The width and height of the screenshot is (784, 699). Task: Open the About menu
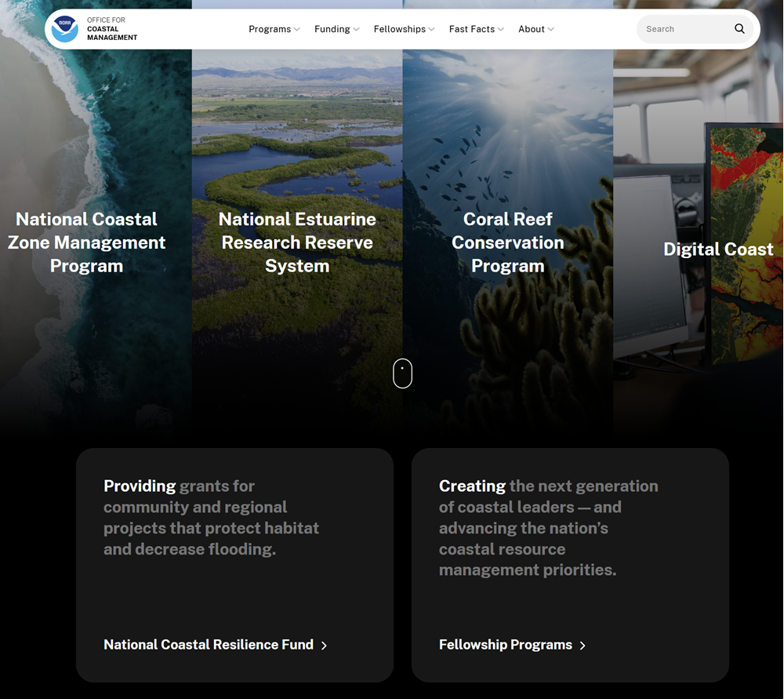click(536, 29)
